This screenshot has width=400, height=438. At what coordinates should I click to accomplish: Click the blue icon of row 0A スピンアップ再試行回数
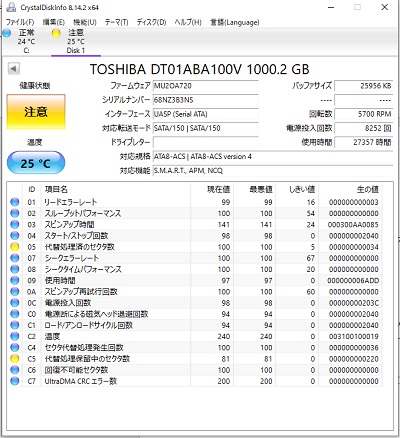tap(15, 292)
